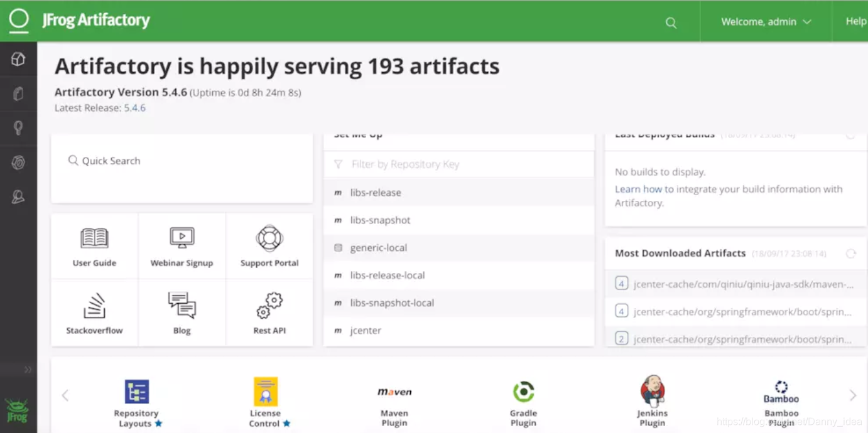Select jcenter repository
Viewport: 868px width, 433px height.
coord(458,331)
